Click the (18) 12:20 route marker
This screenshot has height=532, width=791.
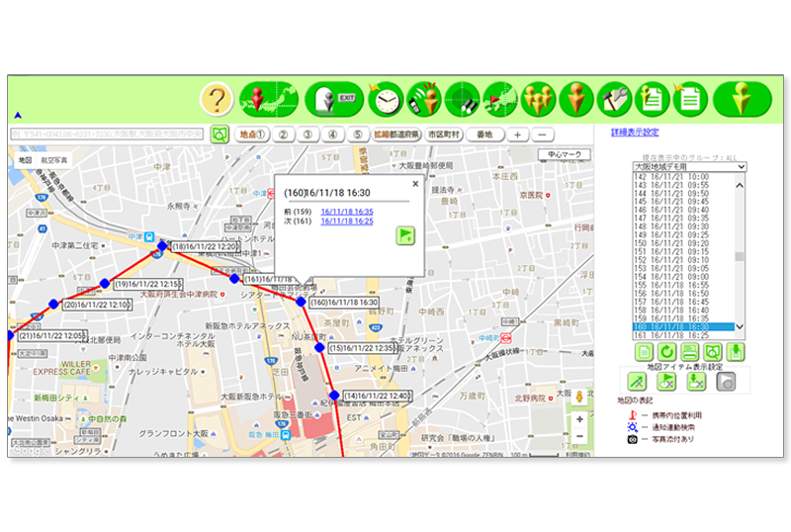(x=162, y=246)
